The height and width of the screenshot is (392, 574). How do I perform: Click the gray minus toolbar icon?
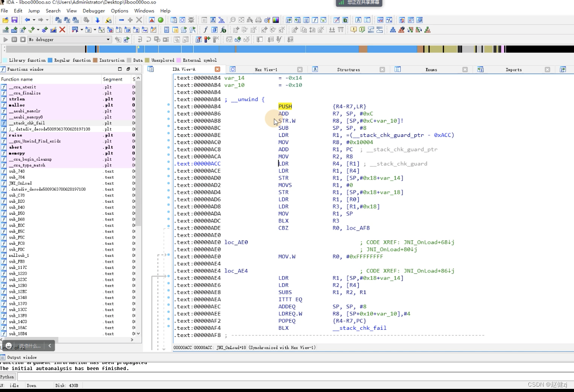pyautogui.click(x=121, y=20)
